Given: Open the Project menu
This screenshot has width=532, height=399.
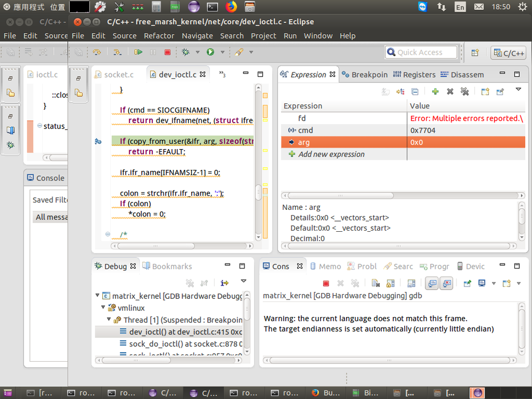Looking at the screenshot, I should click(x=263, y=36).
